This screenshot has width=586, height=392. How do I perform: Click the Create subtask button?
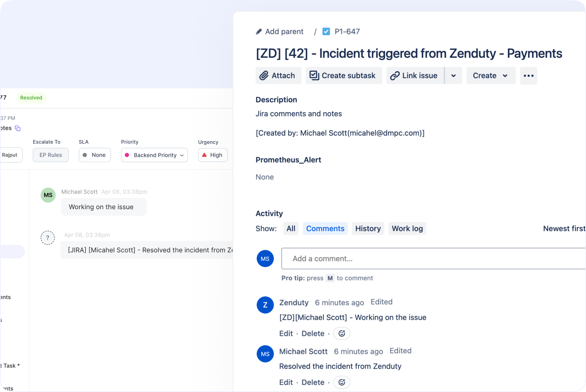point(344,76)
